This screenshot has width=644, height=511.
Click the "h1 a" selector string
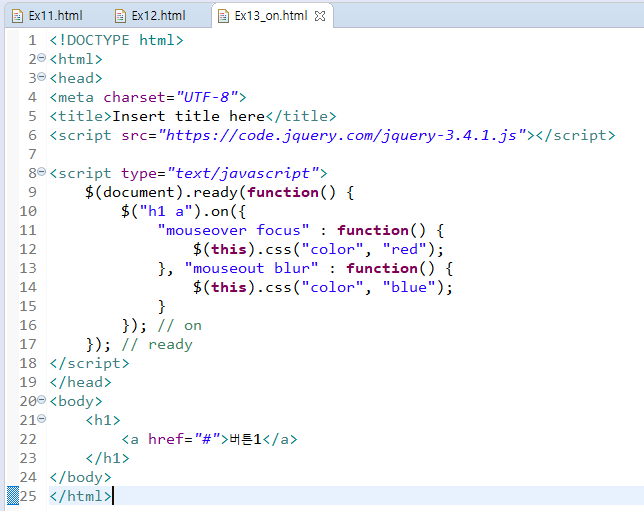coord(166,212)
